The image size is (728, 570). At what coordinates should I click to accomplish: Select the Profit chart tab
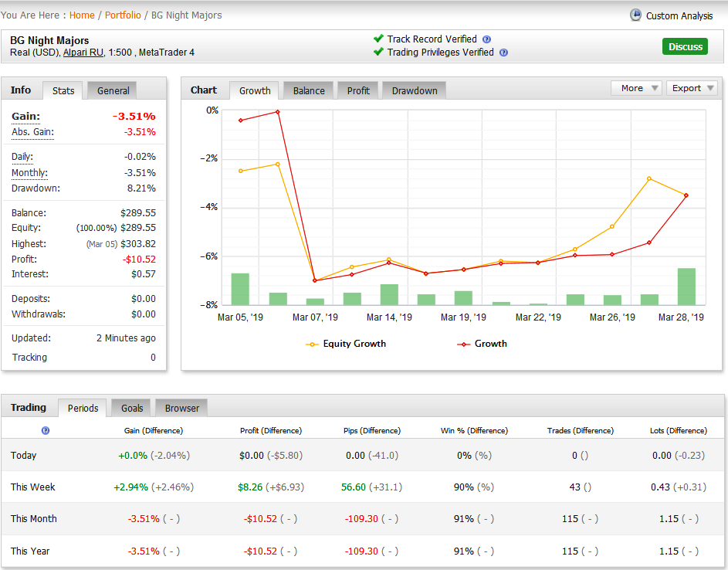358,90
